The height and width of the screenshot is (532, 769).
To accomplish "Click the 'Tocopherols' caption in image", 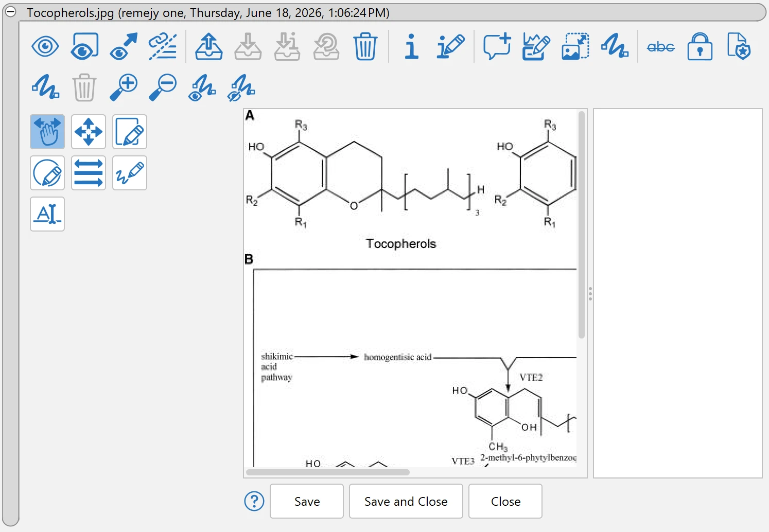I will pyautogui.click(x=401, y=243).
